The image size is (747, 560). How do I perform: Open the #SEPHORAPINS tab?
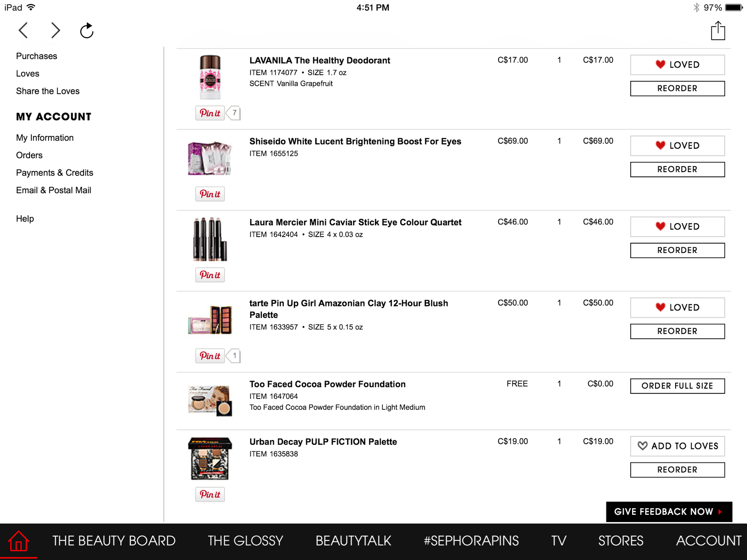pos(471,541)
